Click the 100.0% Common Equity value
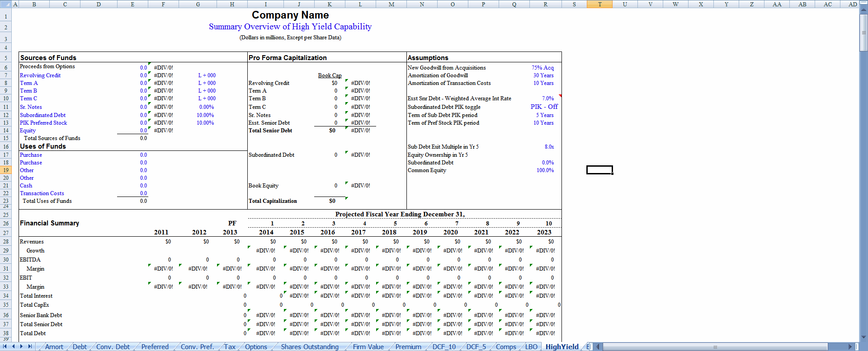The height and width of the screenshot is (351, 868). 545,170
